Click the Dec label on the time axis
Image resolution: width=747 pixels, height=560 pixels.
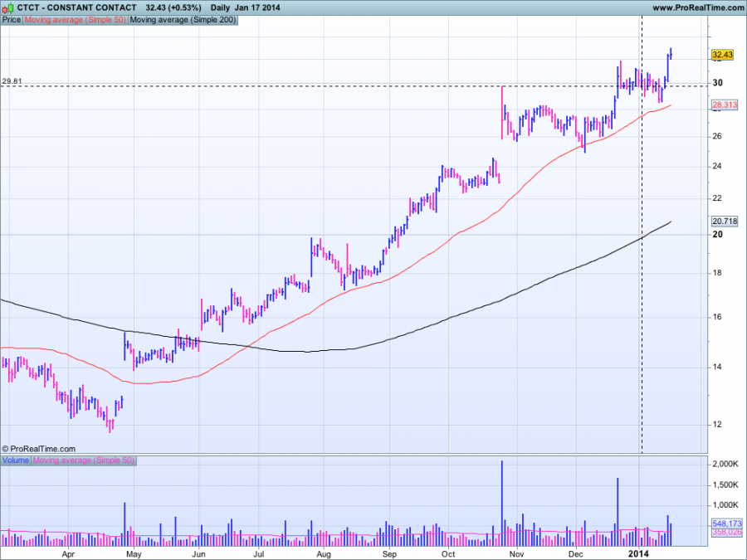pyautogui.click(x=576, y=554)
